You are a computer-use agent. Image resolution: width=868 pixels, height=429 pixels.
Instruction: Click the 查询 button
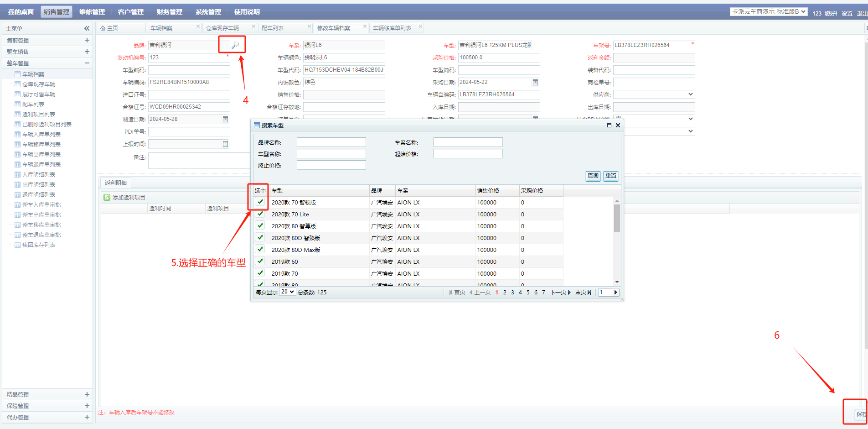click(593, 176)
